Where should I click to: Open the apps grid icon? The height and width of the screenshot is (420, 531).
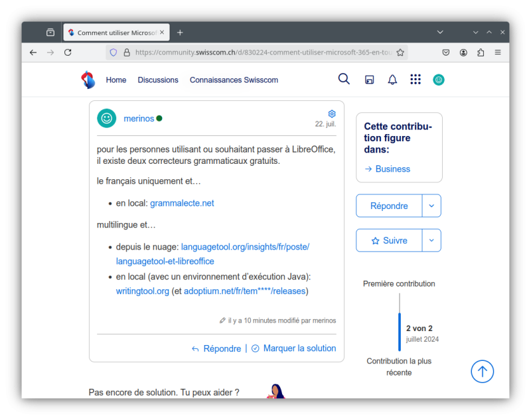pyautogui.click(x=416, y=80)
